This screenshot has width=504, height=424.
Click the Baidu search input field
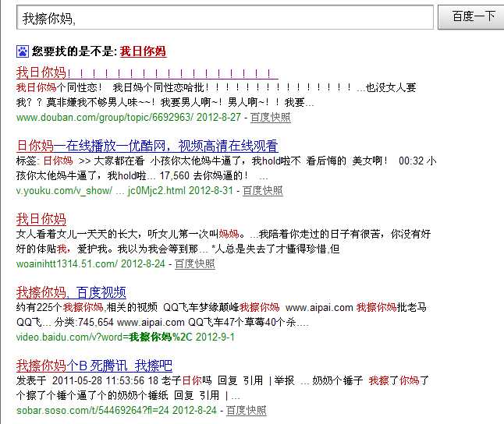pos(225,18)
